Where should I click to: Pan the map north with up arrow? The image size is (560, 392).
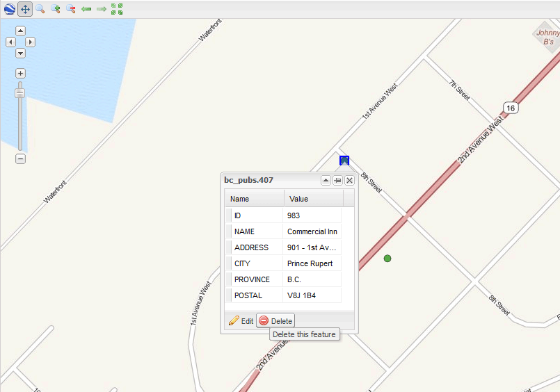20,31
